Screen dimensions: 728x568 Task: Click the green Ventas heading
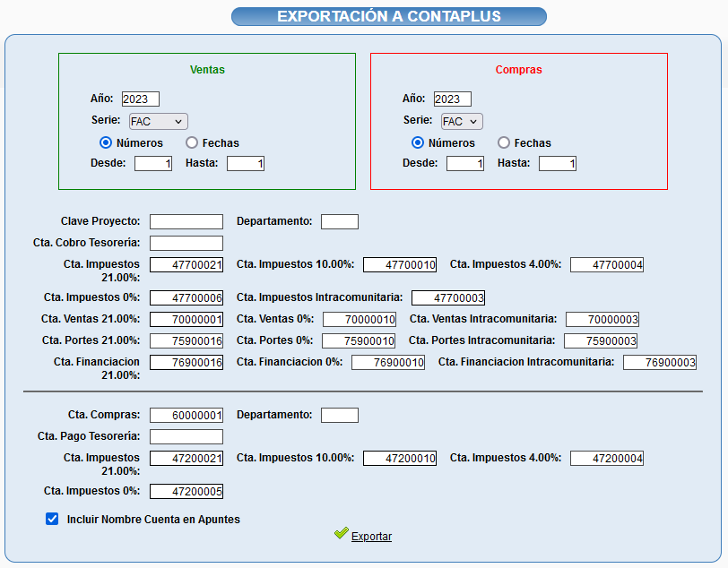pyautogui.click(x=207, y=70)
